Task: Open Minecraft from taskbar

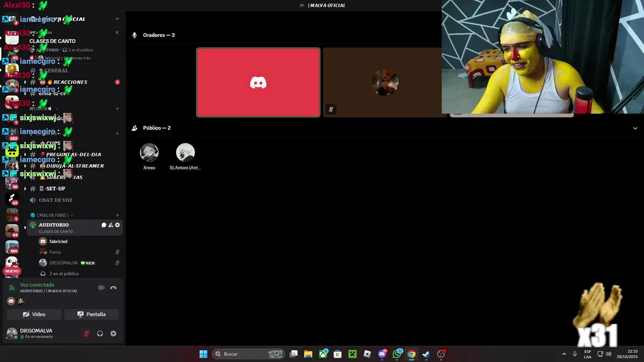Action: (x=352, y=354)
